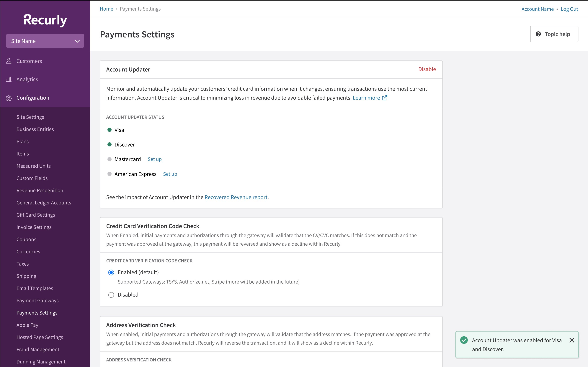Click the question mark icon in Topic help
The width and height of the screenshot is (588, 367).
tap(538, 34)
